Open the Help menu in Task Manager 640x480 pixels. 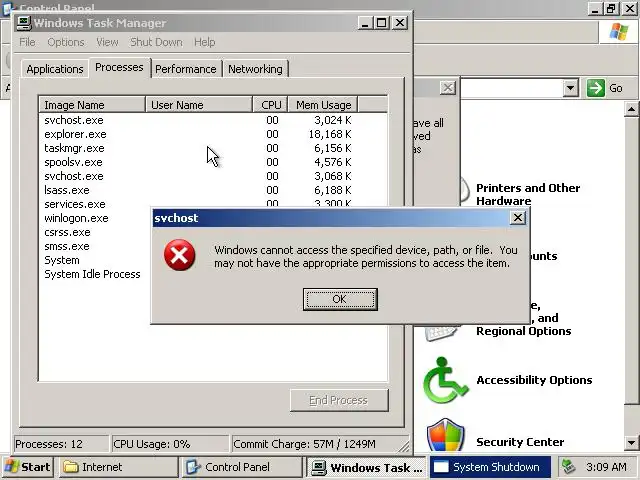tap(204, 42)
